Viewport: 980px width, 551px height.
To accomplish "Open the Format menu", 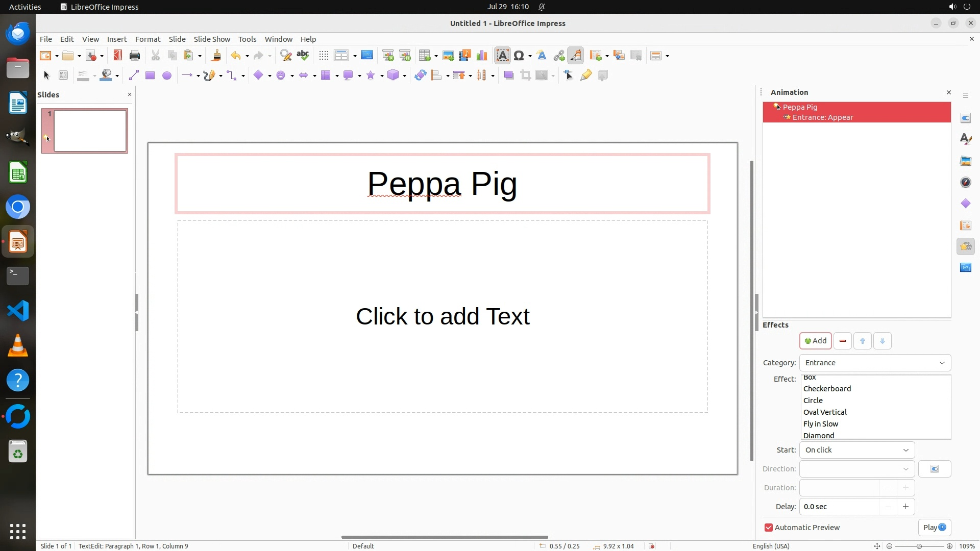I will coord(148,39).
